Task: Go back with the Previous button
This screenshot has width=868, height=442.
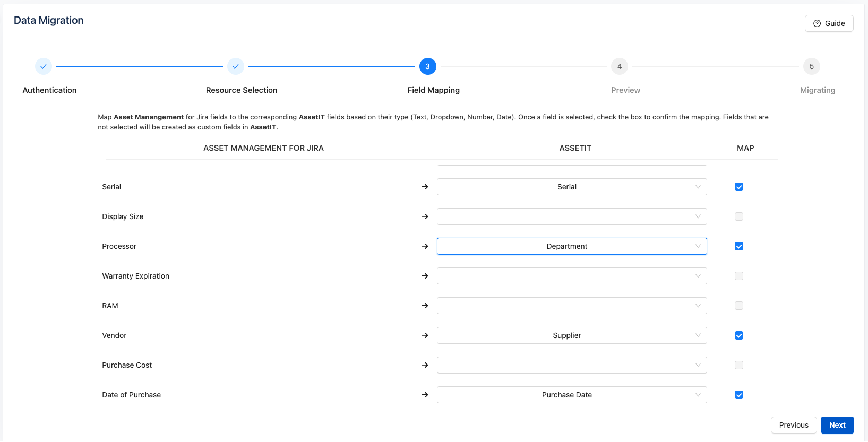Action: pos(794,425)
